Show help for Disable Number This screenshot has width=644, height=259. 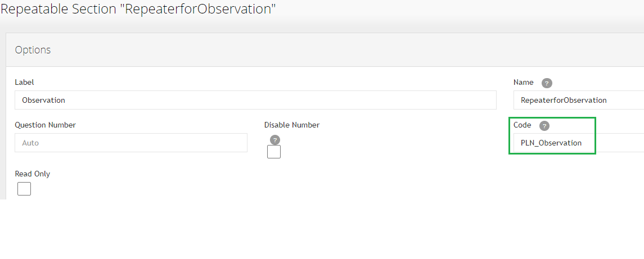point(275,139)
